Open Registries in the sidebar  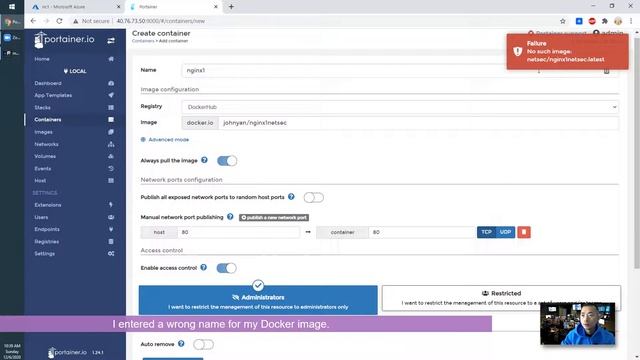pos(47,241)
